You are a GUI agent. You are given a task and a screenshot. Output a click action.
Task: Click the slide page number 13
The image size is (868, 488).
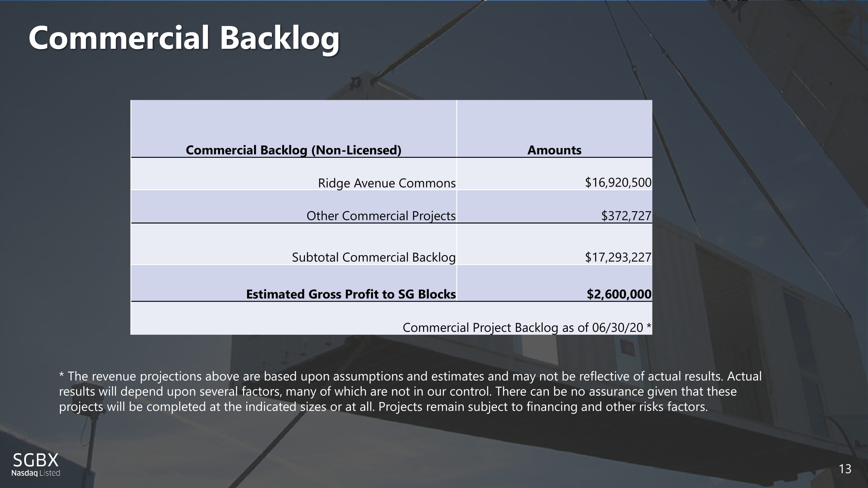pos(845,469)
